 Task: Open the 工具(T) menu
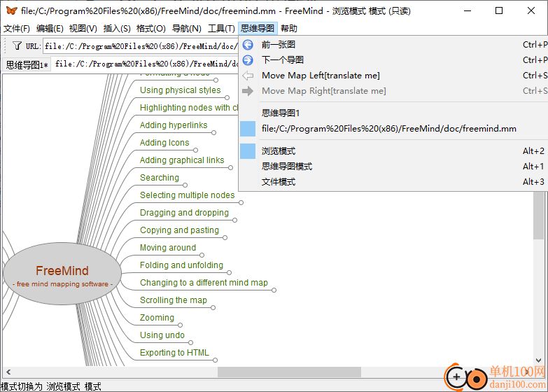pyautogui.click(x=221, y=28)
